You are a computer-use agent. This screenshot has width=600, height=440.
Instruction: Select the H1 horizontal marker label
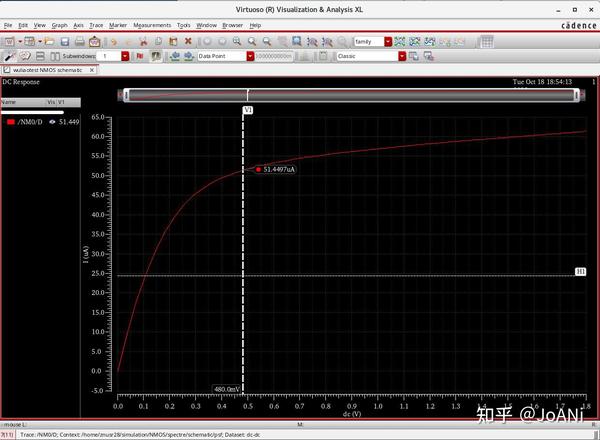(x=580, y=272)
